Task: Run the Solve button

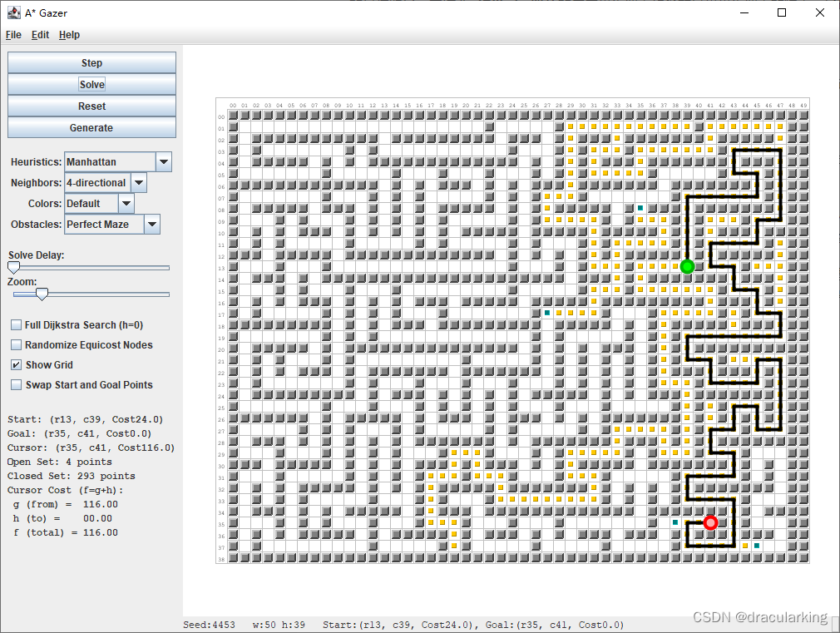Action: pos(91,84)
